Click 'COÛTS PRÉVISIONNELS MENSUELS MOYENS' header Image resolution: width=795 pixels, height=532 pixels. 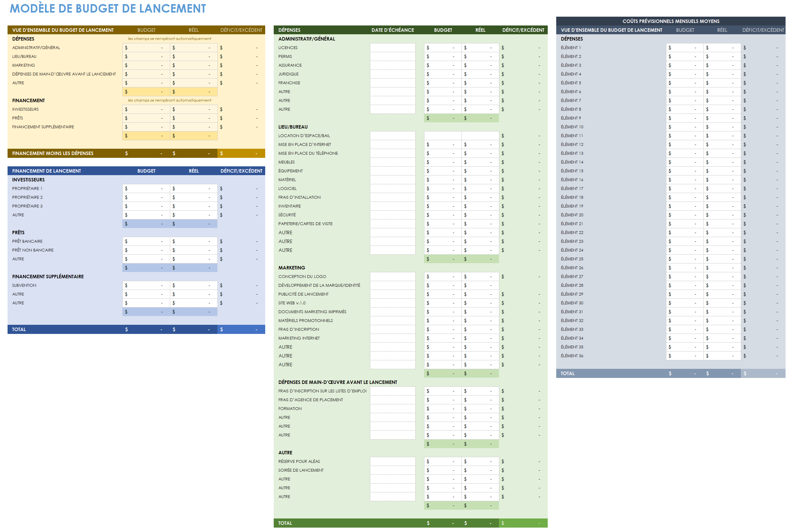click(x=670, y=21)
